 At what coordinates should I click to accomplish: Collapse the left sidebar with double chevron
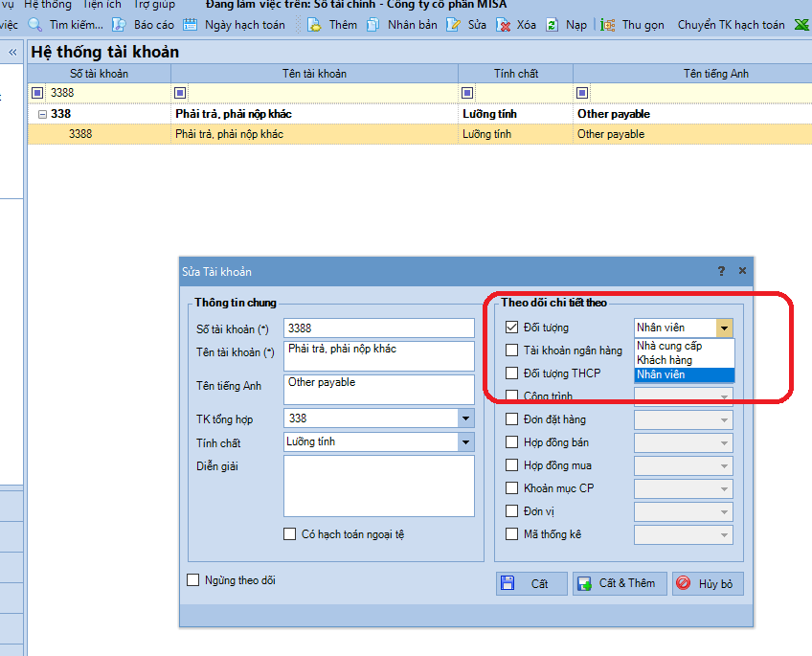pyautogui.click(x=12, y=53)
